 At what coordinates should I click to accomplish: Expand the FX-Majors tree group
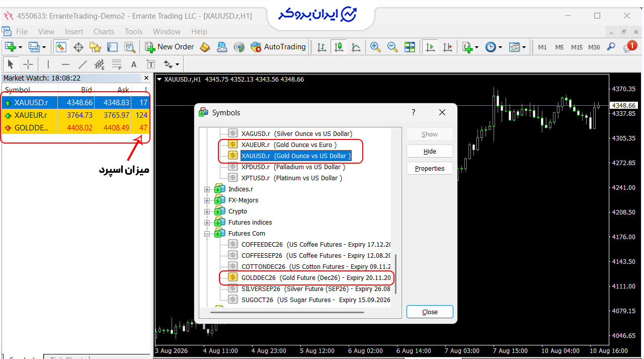(207, 200)
